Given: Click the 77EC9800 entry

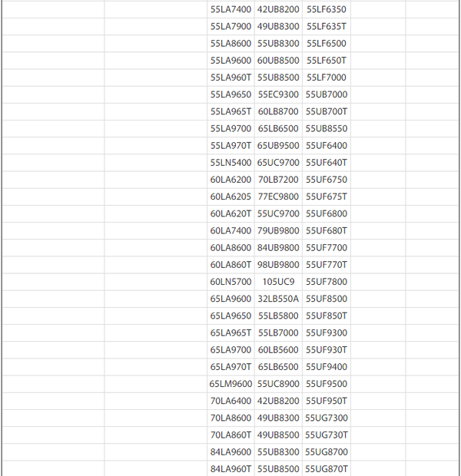Looking at the screenshot, I should pyautogui.click(x=278, y=197).
